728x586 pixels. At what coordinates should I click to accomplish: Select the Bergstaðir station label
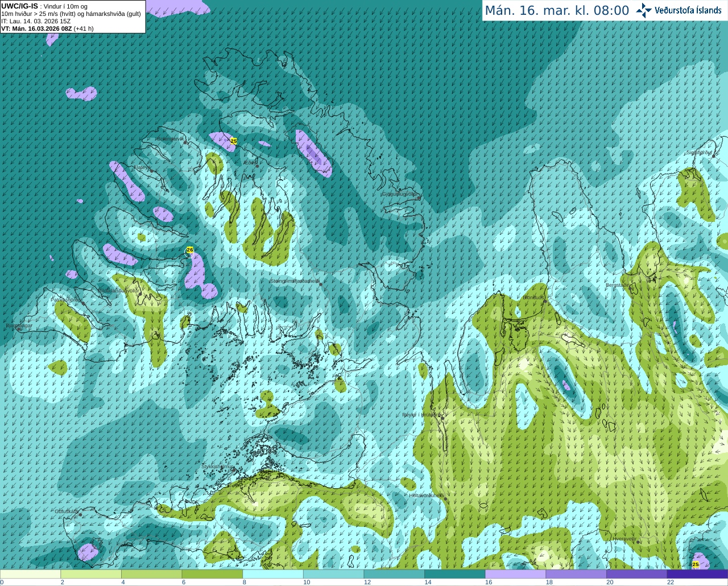point(618,285)
